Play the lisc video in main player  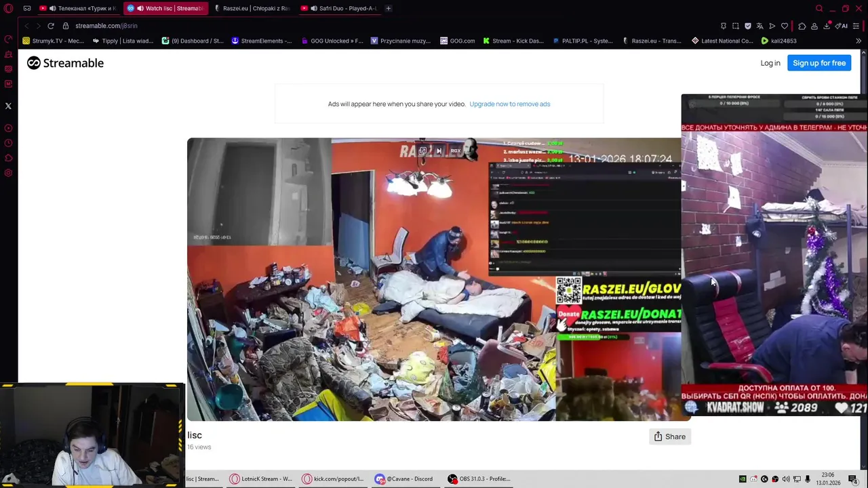tap(439, 279)
